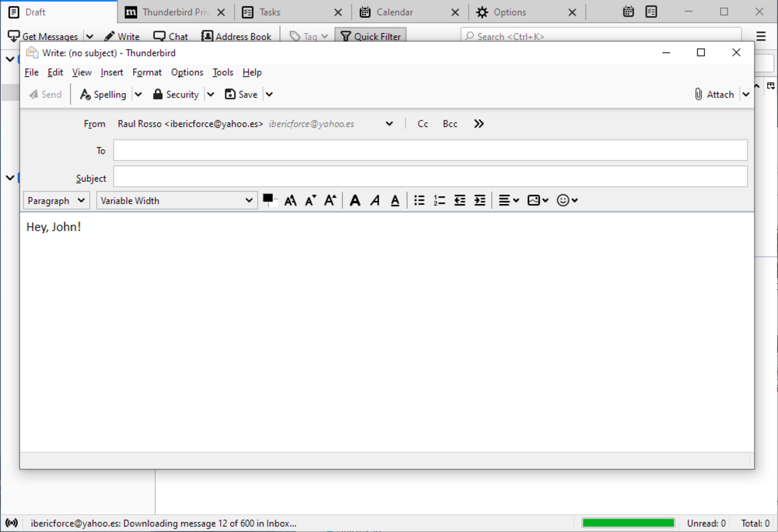Image resolution: width=778 pixels, height=532 pixels.
Task: Increase the font size
Action: 330,201
